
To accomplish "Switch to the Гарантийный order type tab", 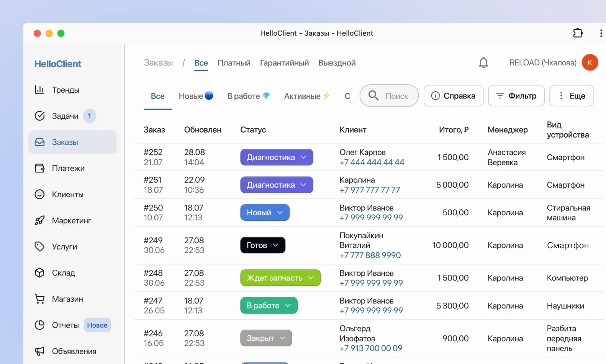I will [284, 63].
